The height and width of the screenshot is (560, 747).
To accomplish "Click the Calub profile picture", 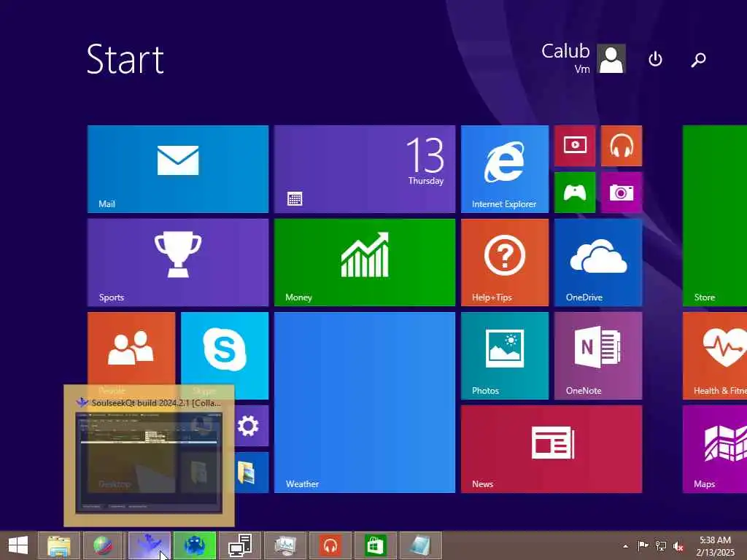I will 611,58.
